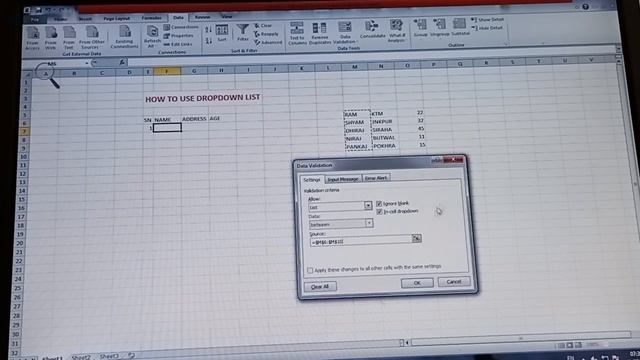The height and width of the screenshot is (360, 640).
Task: Expand the Data between dropdown
Action: click(369, 223)
